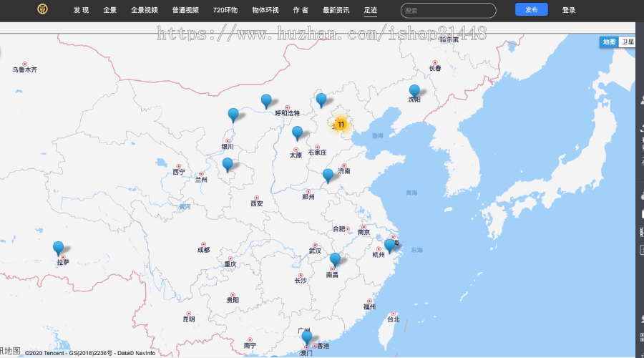This screenshot has height=358, width=644.
Task: Click the site logo icon
Action: point(42,9)
